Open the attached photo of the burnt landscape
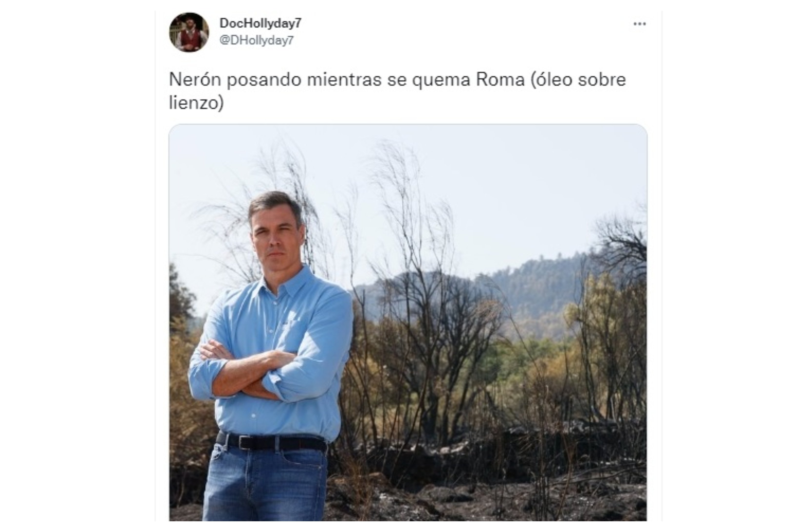Viewport: 796px width, 532px height. 408,322
